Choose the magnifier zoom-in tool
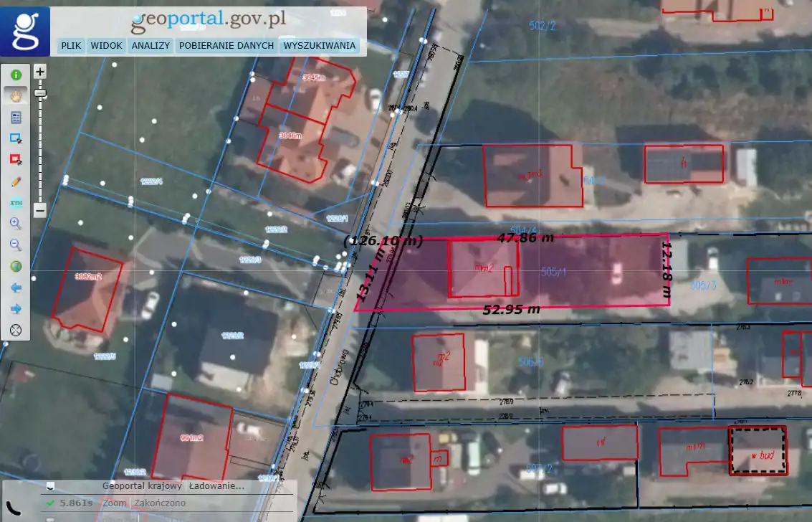The height and width of the screenshot is (522, 812). (16, 224)
